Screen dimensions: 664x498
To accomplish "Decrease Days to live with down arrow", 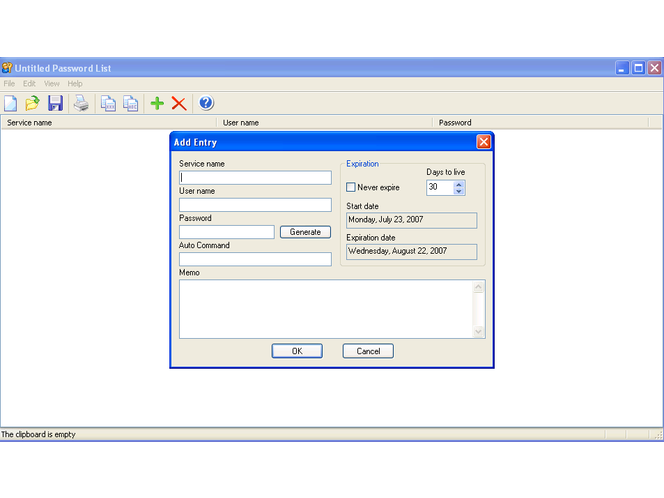I will 459,191.
